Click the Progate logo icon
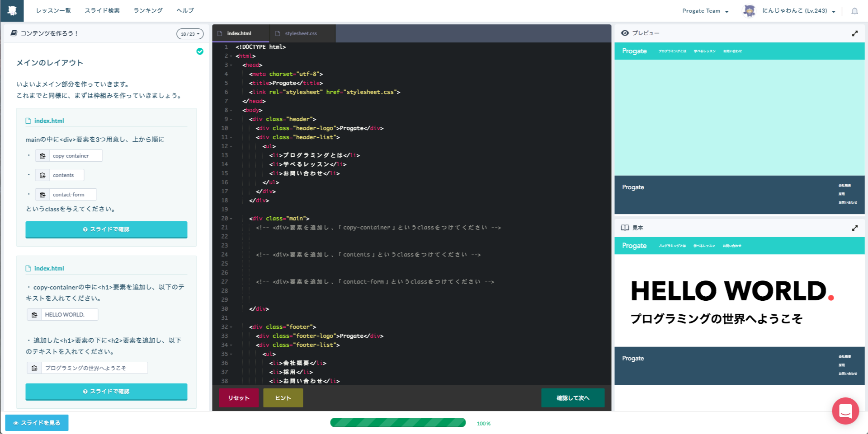This screenshot has height=434, width=868. click(x=12, y=10)
